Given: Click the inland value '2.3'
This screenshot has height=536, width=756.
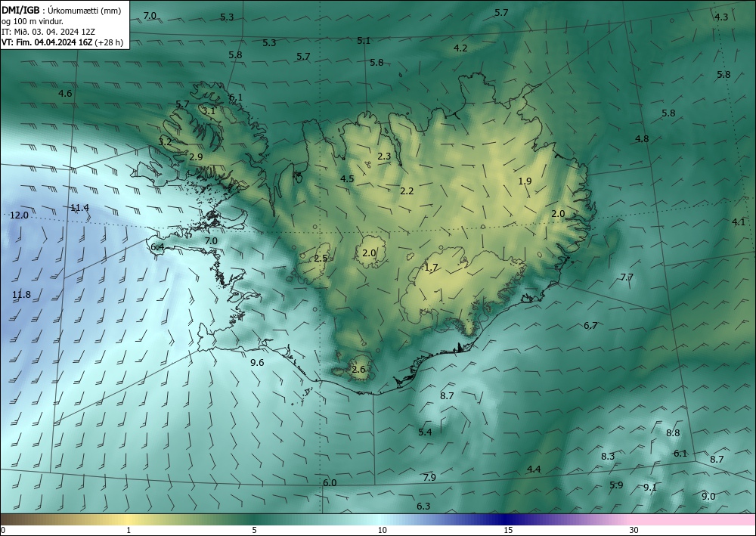Looking at the screenshot, I should (x=384, y=156).
